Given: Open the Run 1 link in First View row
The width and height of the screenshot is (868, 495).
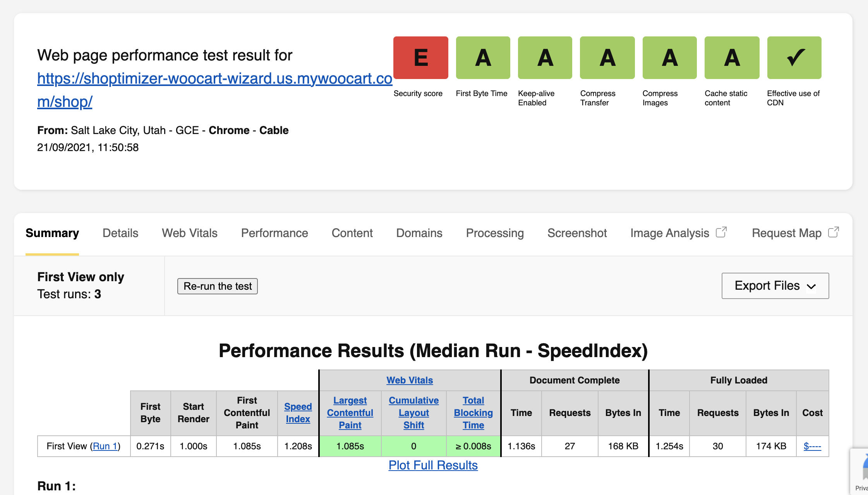Looking at the screenshot, I should 105,446.
